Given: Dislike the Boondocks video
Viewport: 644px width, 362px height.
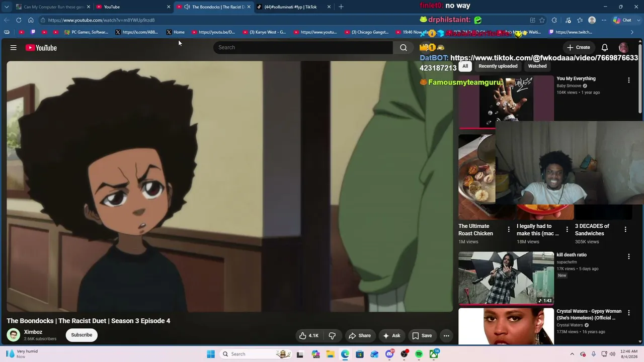Looking at the screenshot, I should (x=332, y=335).
